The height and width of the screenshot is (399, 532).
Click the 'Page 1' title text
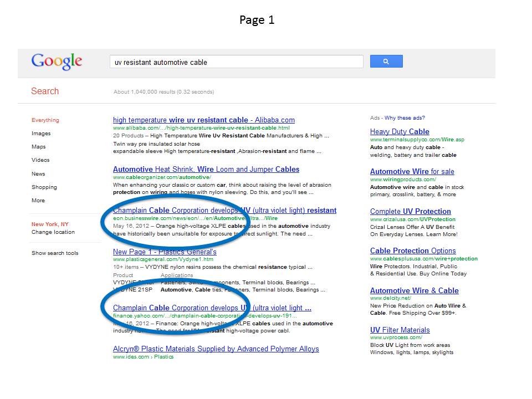coord(257,20)
